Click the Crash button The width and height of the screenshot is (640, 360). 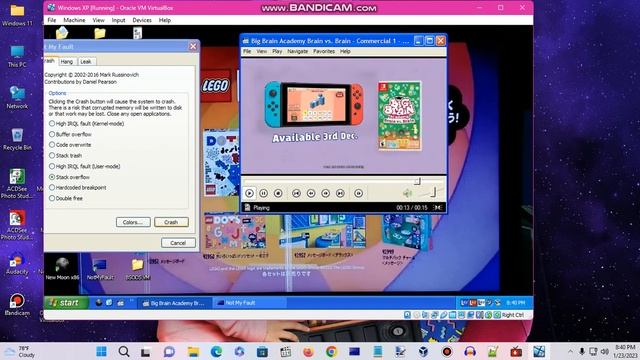coord(171,222)
